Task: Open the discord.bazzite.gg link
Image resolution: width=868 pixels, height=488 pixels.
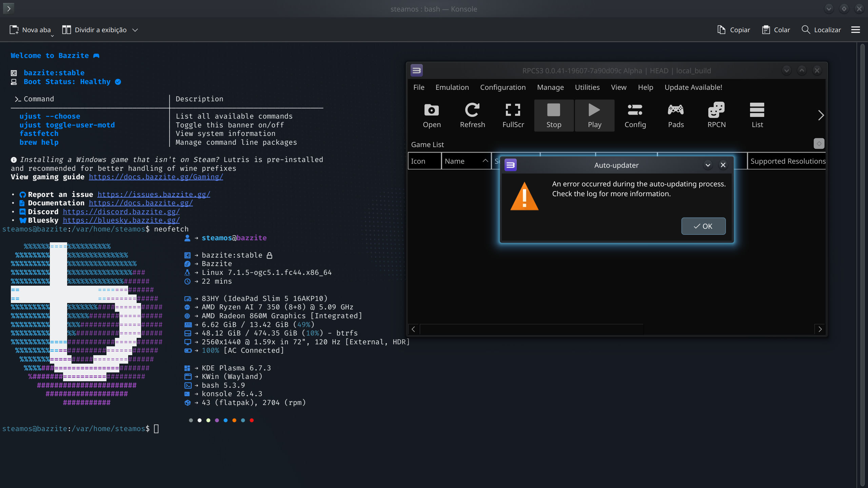Action: (121, 211)
